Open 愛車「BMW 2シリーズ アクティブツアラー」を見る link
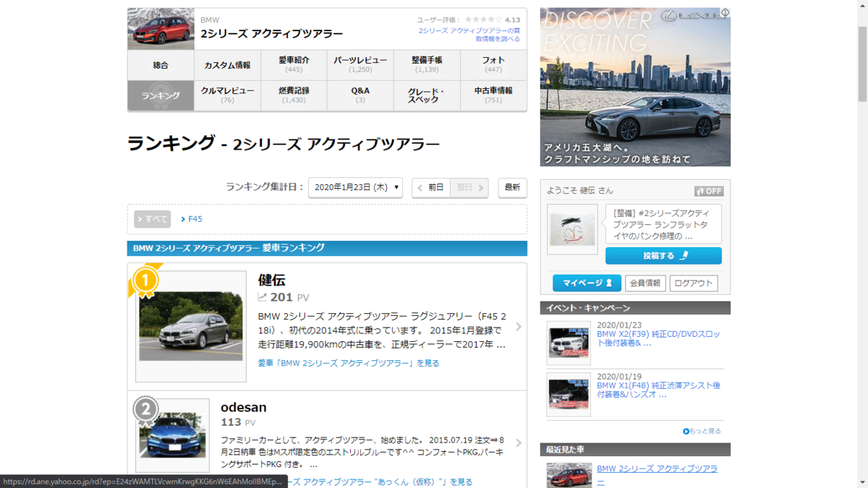The image size is (868, 488). click(349, 363)
